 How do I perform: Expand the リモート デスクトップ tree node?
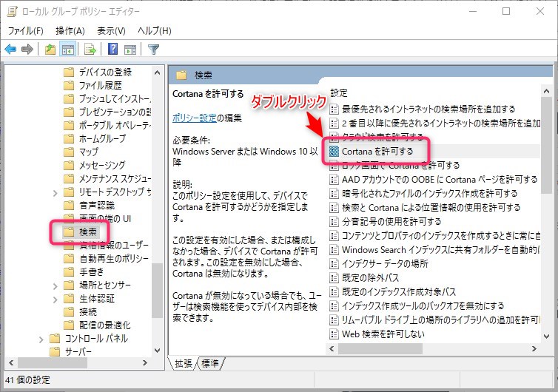[x=55, y=193]
